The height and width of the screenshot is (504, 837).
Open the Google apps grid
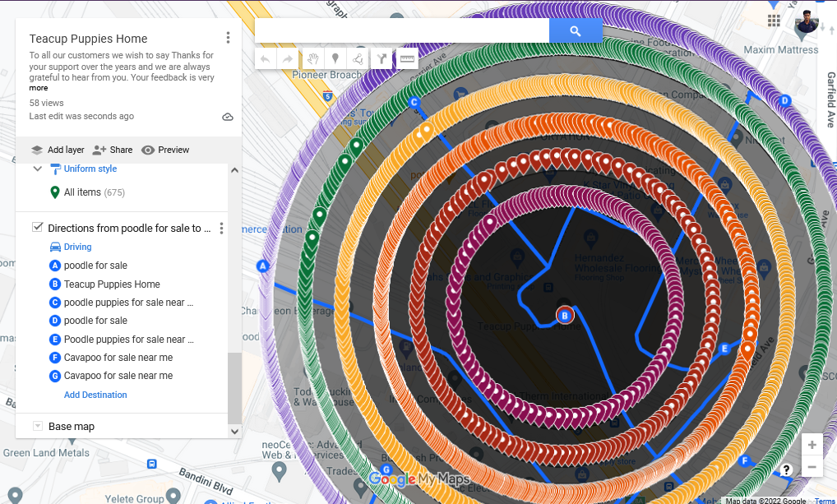(x=774, y=21)
